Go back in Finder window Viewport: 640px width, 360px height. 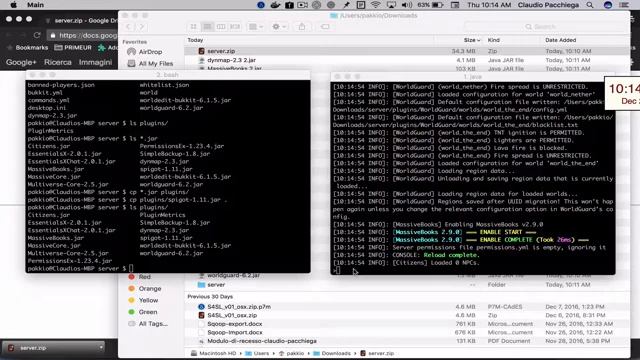tap(128, 27)
